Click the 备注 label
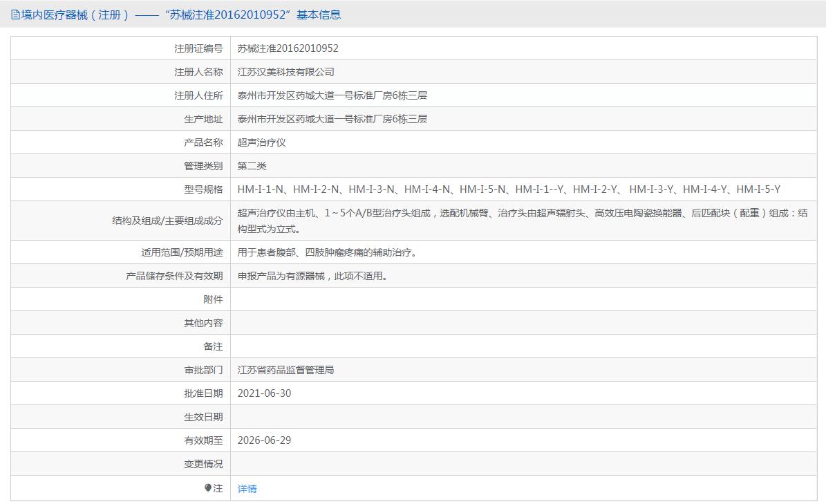 pos(214,346)
